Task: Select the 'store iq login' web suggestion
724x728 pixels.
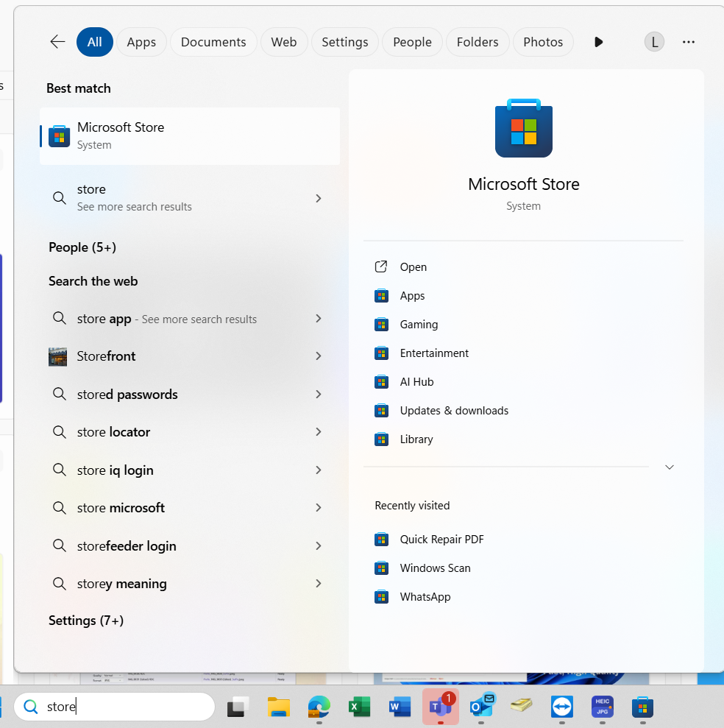Action: [x=190, y=470]
